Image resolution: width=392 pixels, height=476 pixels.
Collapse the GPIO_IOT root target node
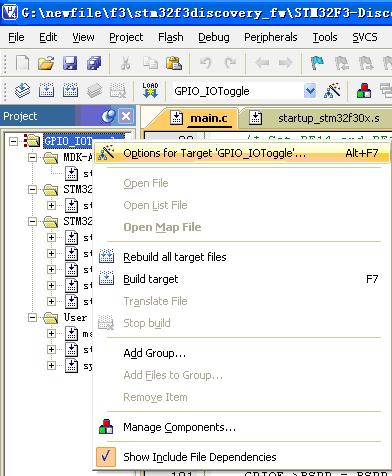pos(13,141)
